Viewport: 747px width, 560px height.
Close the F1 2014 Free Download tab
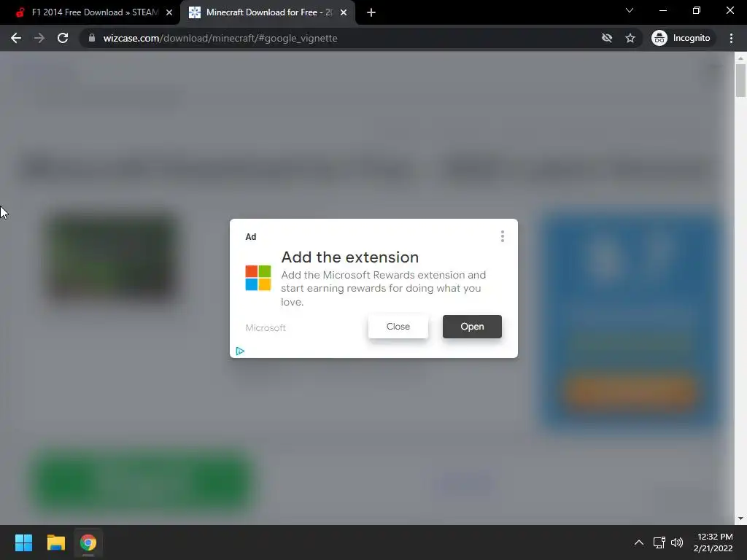coord(169,12)
